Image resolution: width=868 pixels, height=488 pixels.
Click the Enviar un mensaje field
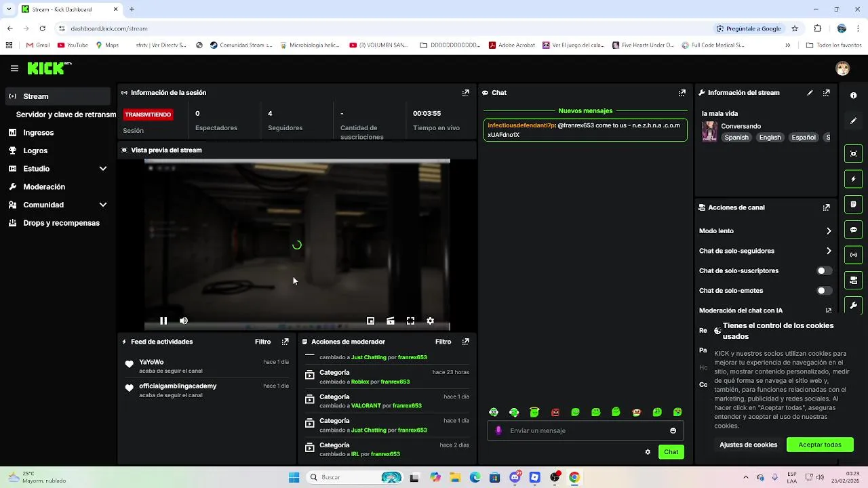pos(585,430)
